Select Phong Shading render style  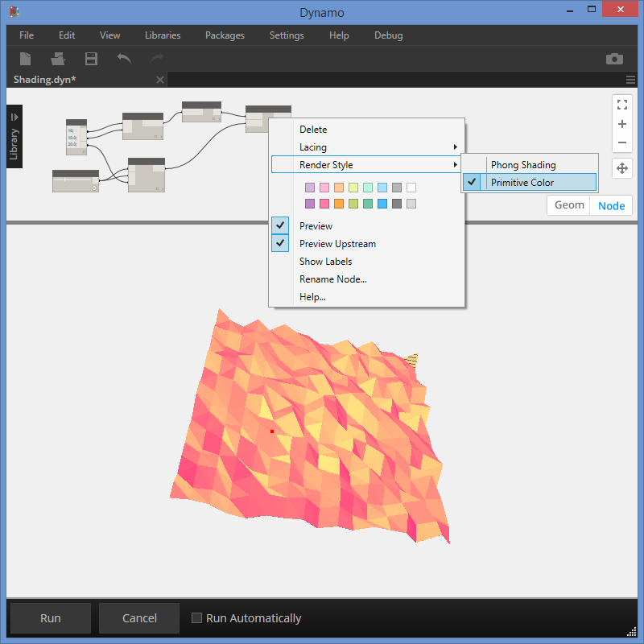tap(530, 165)
